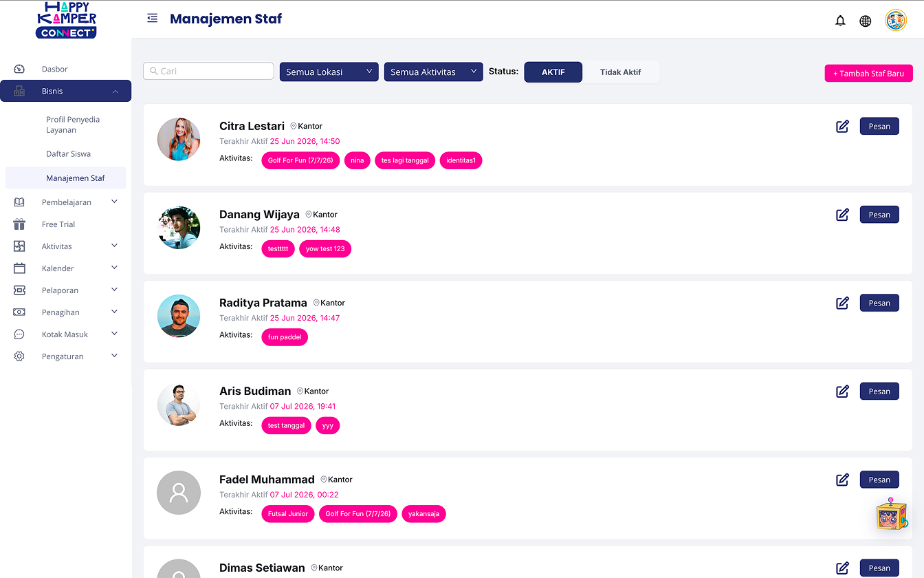This screenshot has height=578, width=924.
Task: Expand the Pembelajaran menu
Action: (114, 202)
